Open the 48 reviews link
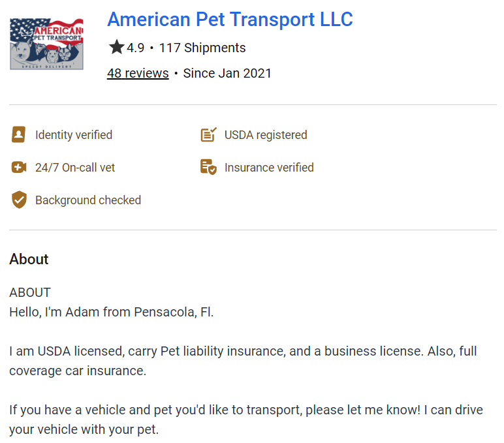This screenshot has height=443, width=504. click(138, 73)
